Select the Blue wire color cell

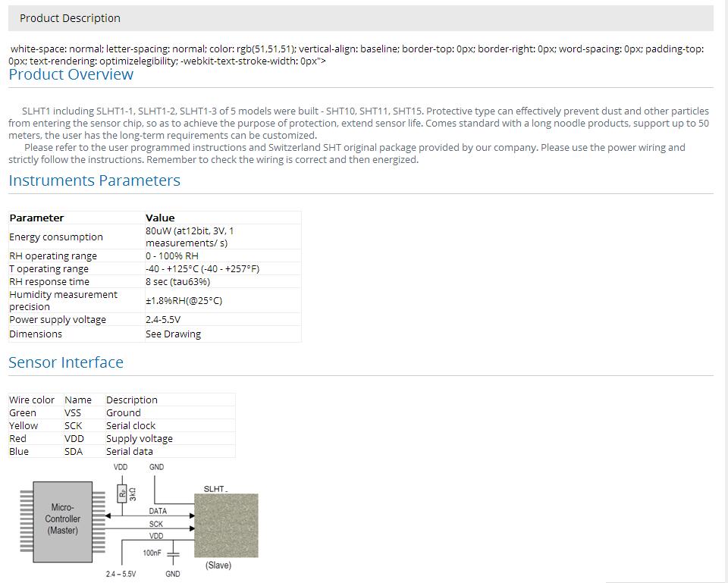[36, 451]
